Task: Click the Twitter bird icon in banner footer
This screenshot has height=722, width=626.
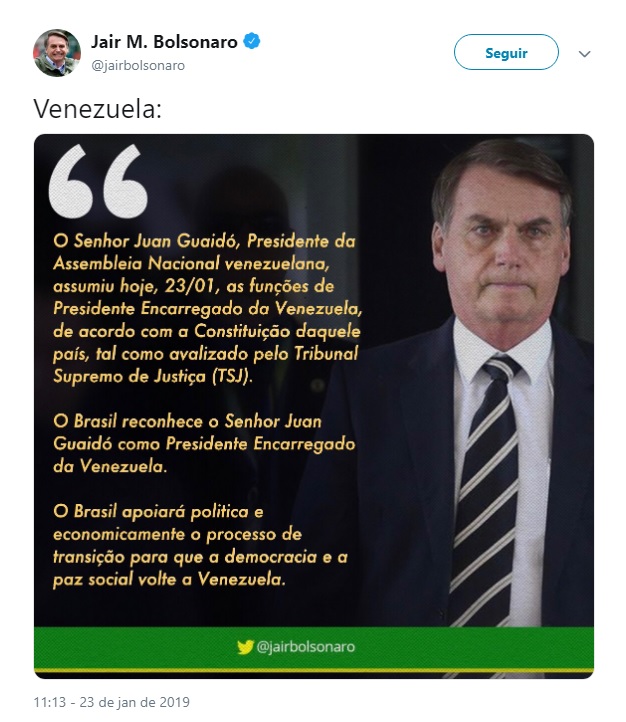Action: [x=245, y=647]
